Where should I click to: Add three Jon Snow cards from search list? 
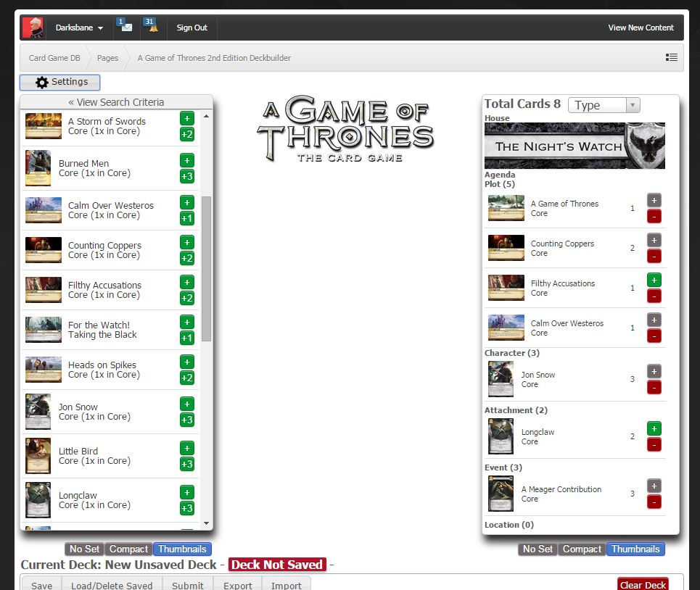click(187, 420)
